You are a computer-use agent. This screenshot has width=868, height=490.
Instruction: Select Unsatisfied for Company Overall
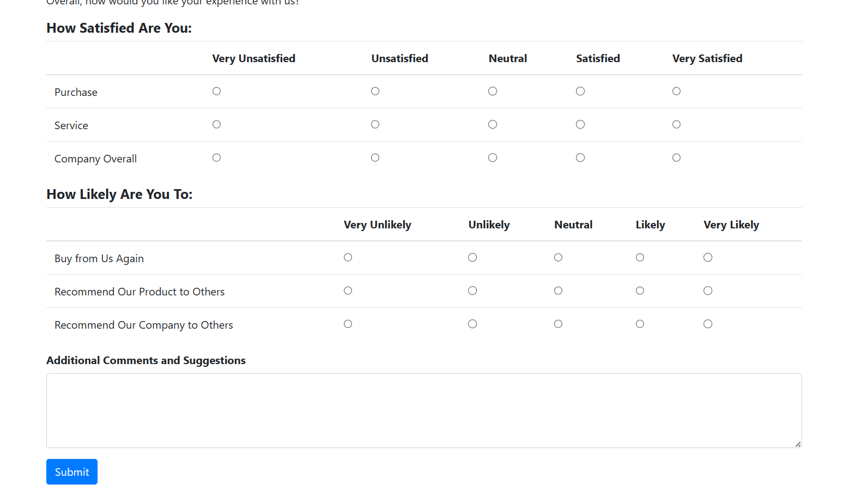click(375, 158)
